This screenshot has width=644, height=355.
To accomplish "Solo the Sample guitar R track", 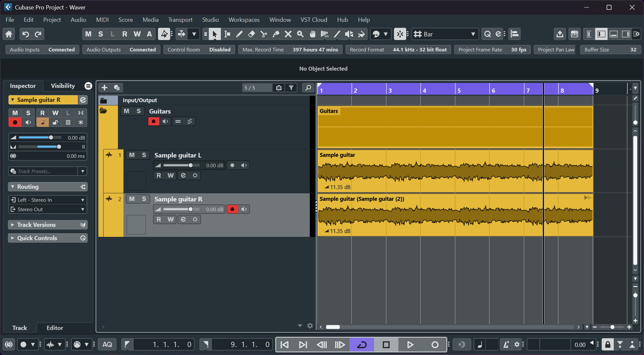I will click(x=144, y=199).
